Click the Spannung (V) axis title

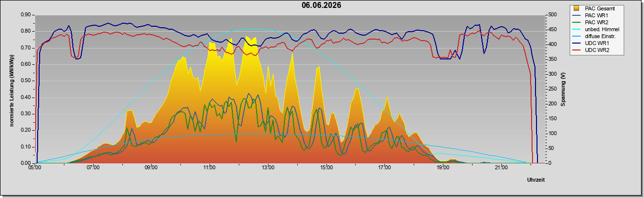(x=563, y=89)
